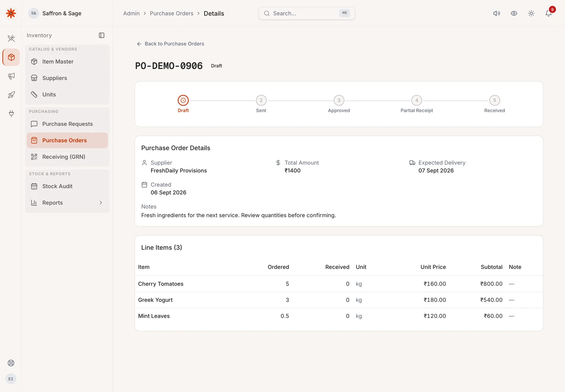Open Receiving (GRN)
Viewport: 565px width, 392px height.
pyautogui.click(x=67, y=157)
